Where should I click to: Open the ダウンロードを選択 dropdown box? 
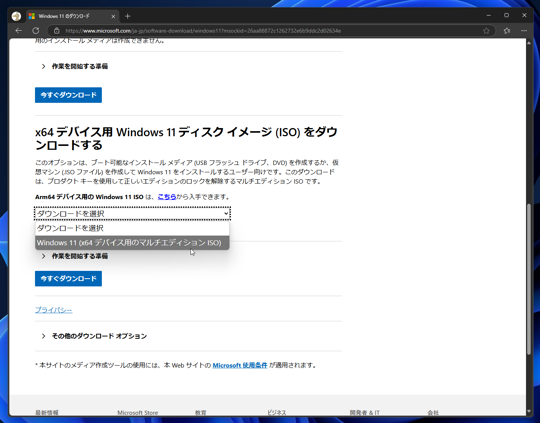[x=132, y=214]
